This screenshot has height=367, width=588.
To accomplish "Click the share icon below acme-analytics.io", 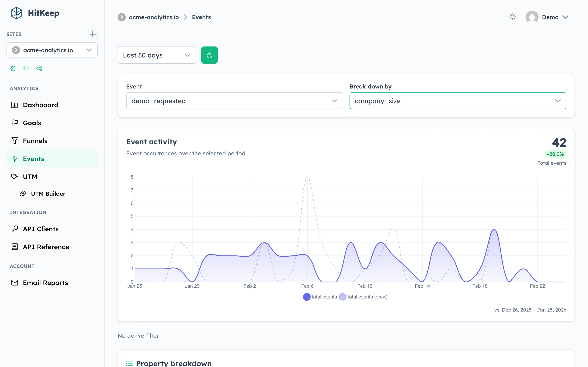I will point(39,69).
